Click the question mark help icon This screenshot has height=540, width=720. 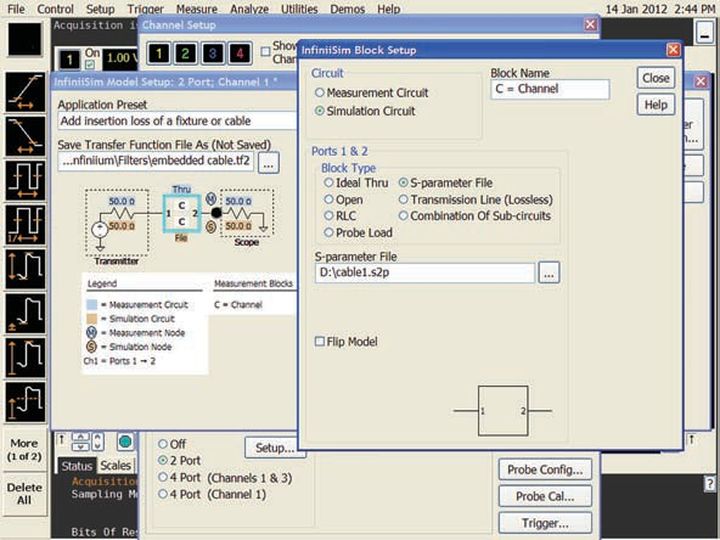[709, 483]
